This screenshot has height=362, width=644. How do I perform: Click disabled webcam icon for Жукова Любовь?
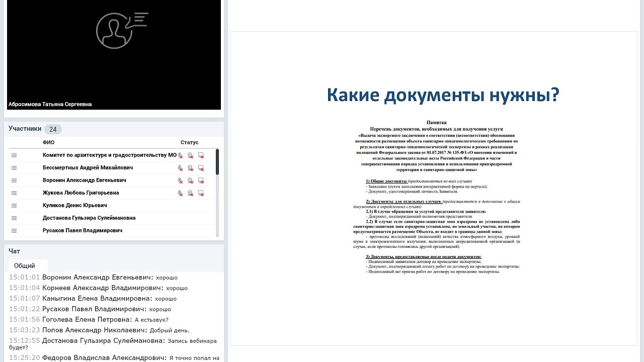click(190, 193)
